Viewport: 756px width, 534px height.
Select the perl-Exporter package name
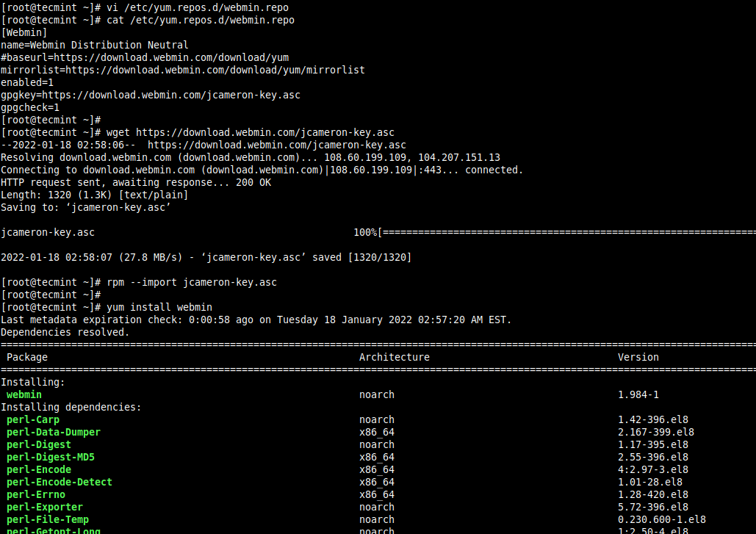pyautogui.click(x=44, y=507)
